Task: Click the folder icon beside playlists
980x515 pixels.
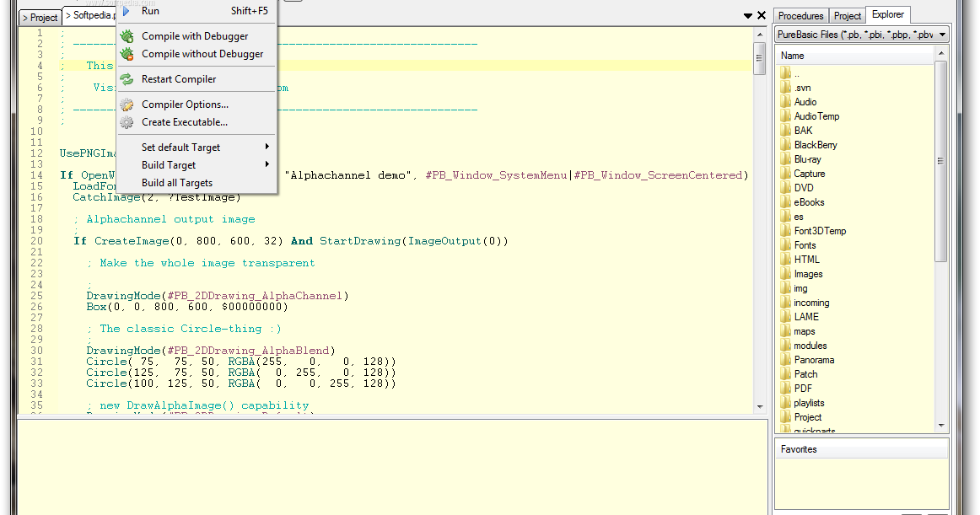Action: click(786, 403)
